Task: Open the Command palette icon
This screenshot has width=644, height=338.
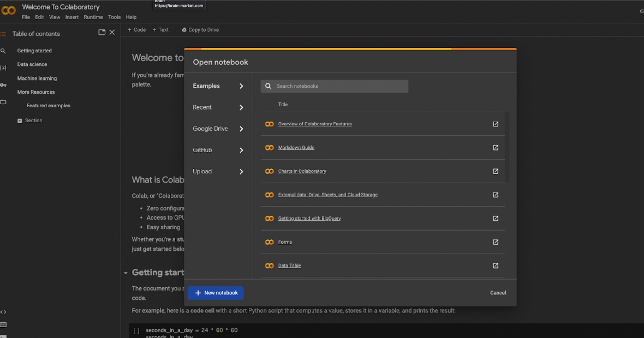Action: 3,324
